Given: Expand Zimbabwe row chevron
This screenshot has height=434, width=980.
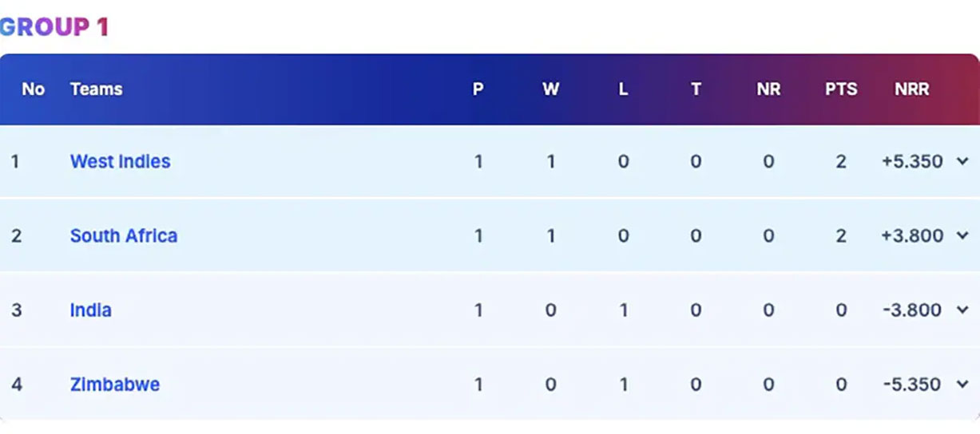Looking at the screenshot, I should coord(962,385).
